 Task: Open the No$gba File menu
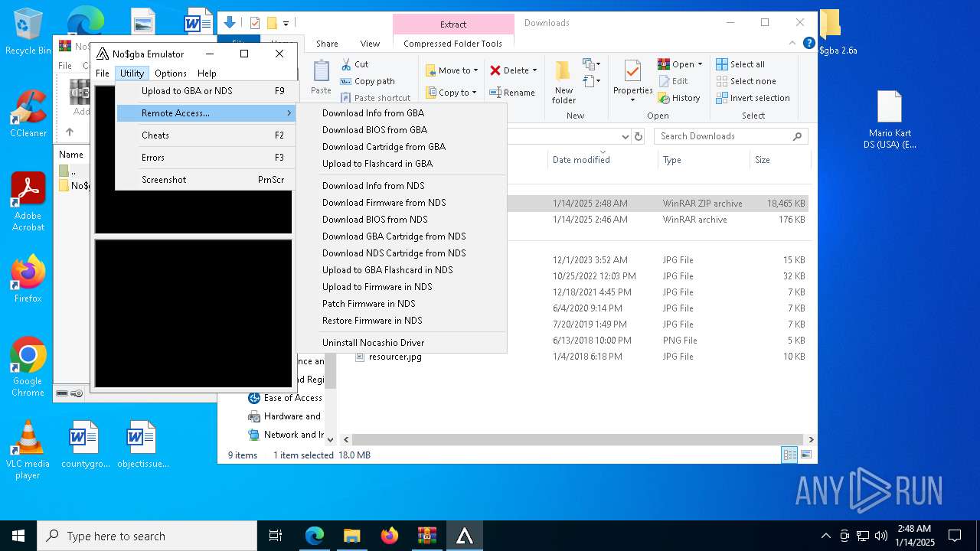[x=103, y=73]
